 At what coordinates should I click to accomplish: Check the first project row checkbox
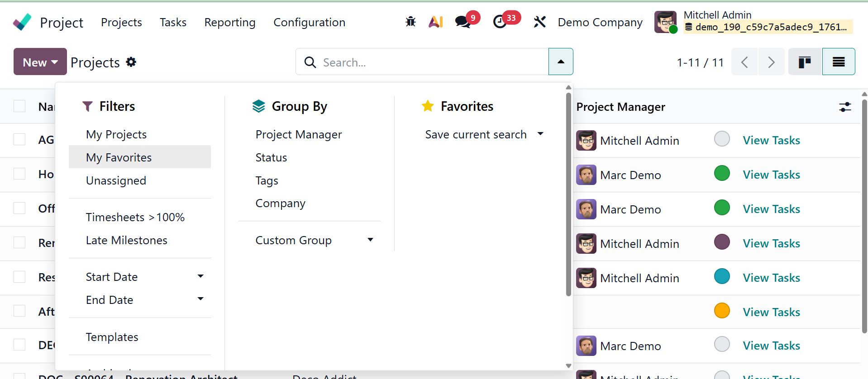tap(19, 140)
